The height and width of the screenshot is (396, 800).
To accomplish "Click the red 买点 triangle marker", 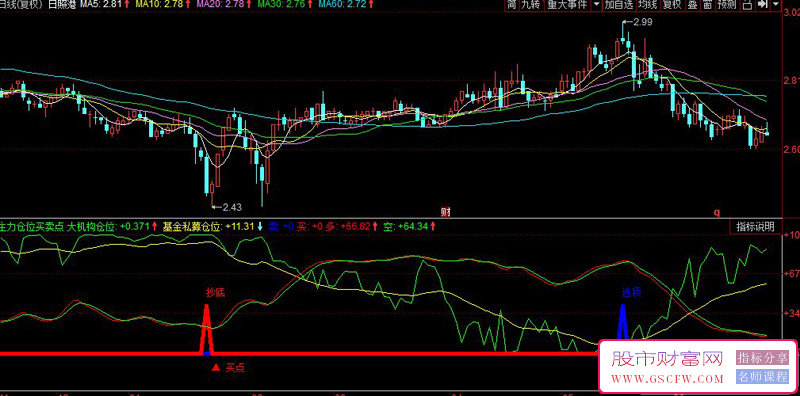I will 216,367.
